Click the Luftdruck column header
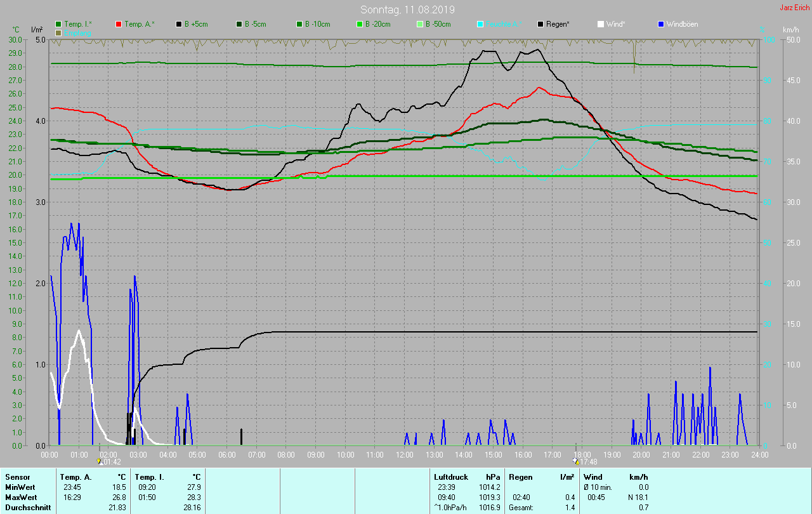Screen dimensions: 812x514 pos(450,477)
